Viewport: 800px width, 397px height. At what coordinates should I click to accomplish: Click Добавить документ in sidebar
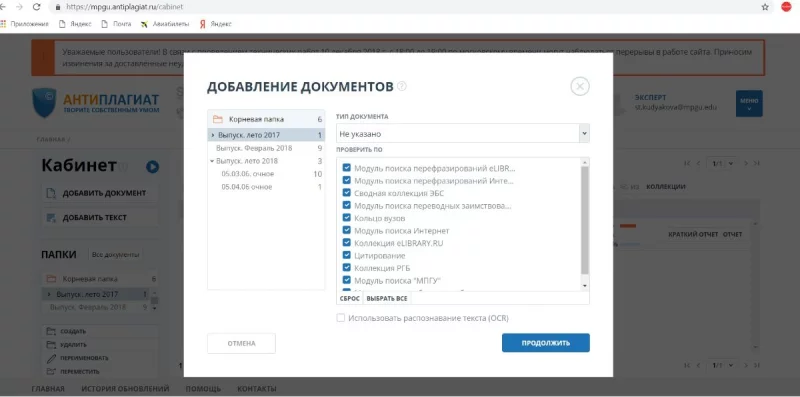(x=99, y=193)
